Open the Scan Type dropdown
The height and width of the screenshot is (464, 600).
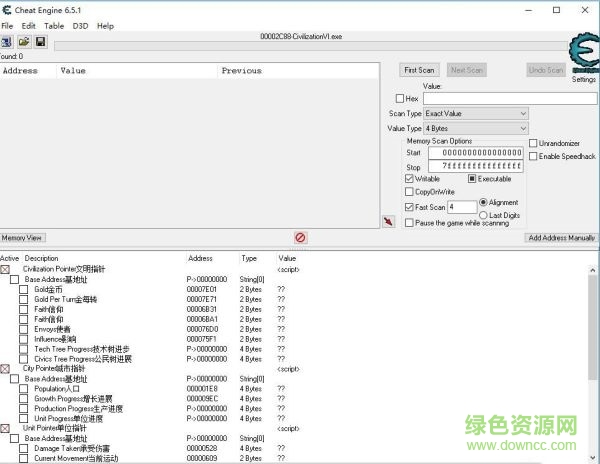(475, 114)
